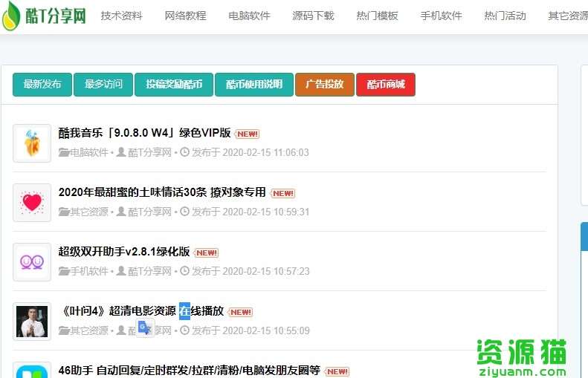The image size is (588, 378).
Task: Click author 酷T分享网 under 酷我音乐 post
Action: [149, 152]
